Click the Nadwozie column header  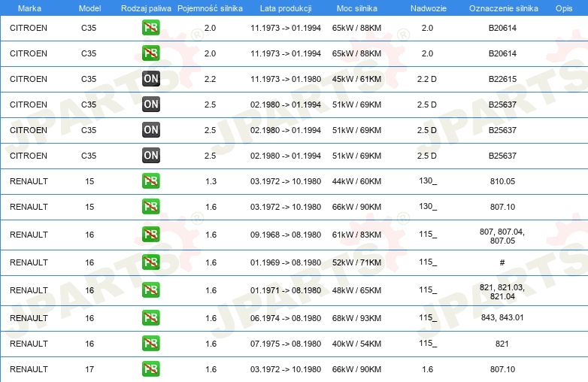pyautogui.click(x=429, y=8)
